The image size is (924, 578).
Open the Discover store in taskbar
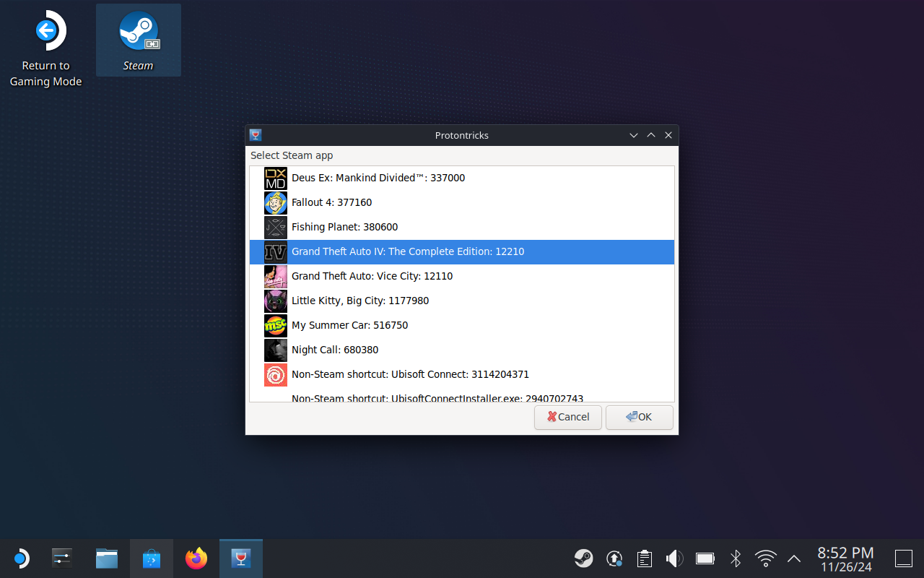click(x=152, y=558)
